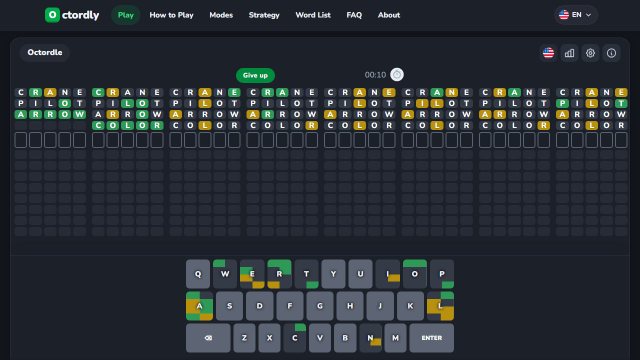Screen dimensions: 640x360
Task: Tap the T key
Action: click(306, 274)
